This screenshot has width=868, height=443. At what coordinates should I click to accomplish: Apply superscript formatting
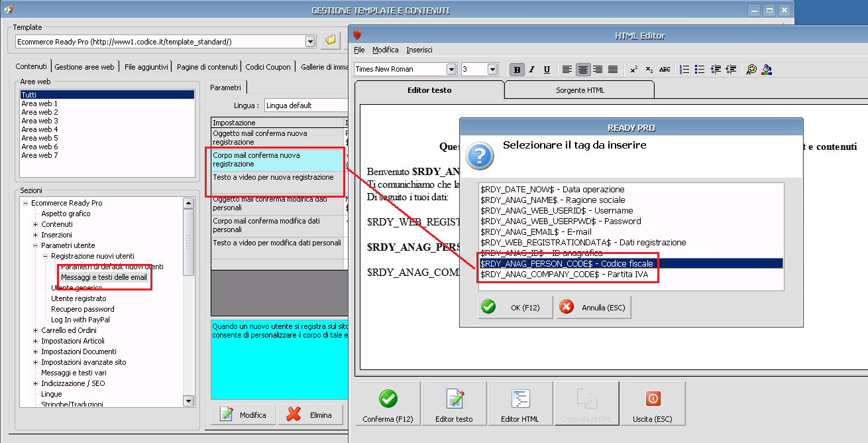(x=634, y=70)
